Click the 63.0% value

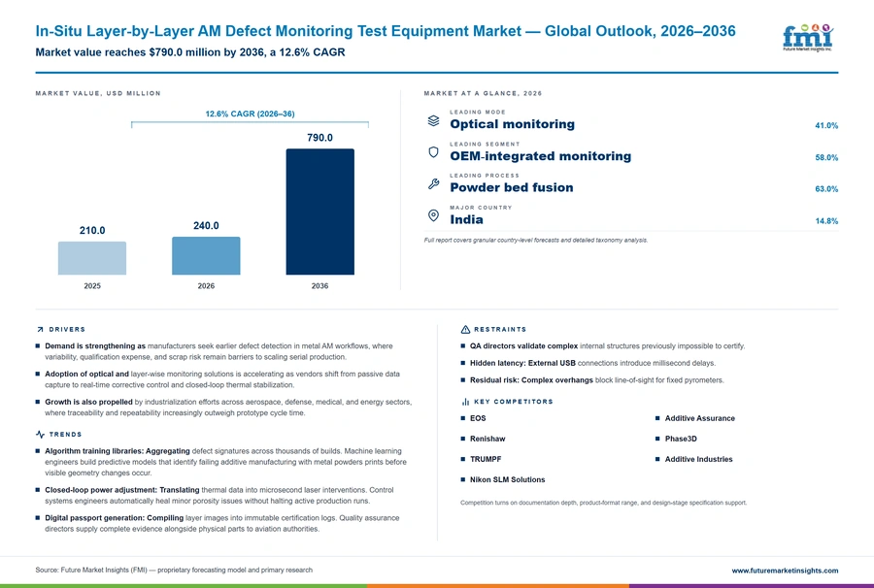826,189
